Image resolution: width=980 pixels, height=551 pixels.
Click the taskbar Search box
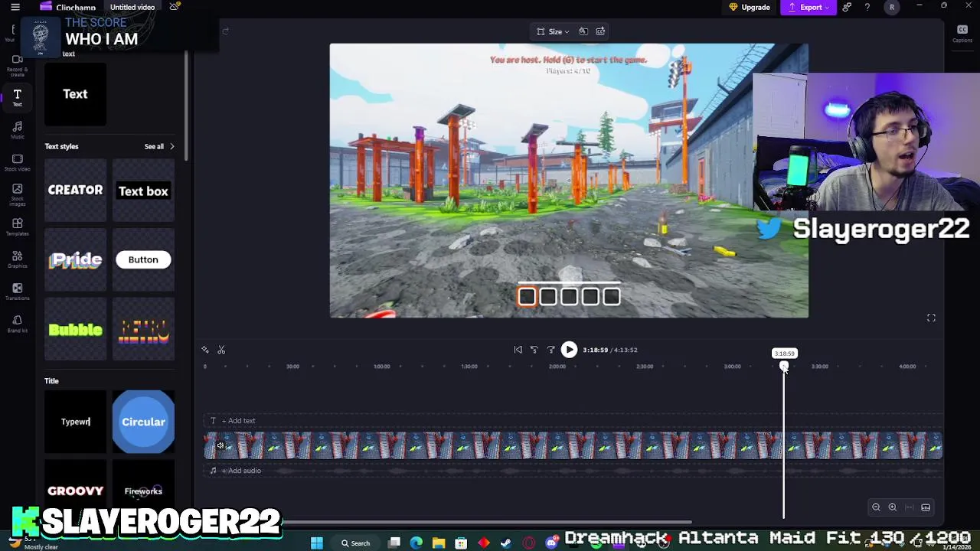click(x=356, y=543)
